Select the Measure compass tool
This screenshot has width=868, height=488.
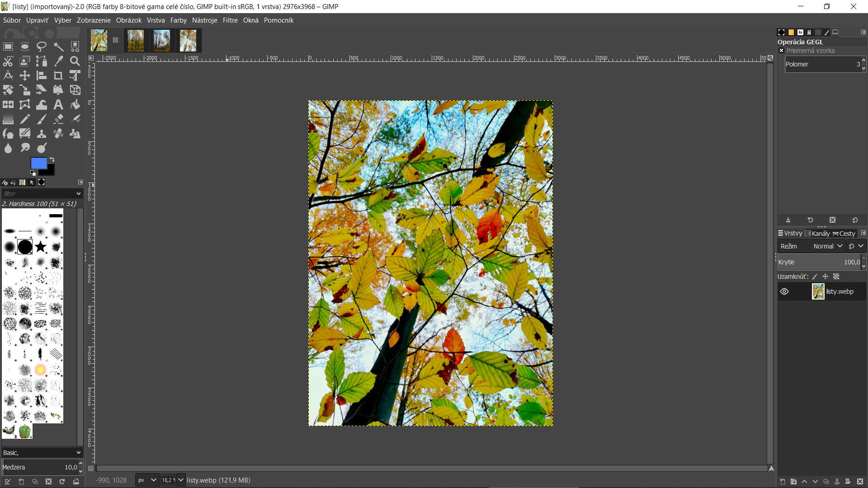tap(8, 75)
